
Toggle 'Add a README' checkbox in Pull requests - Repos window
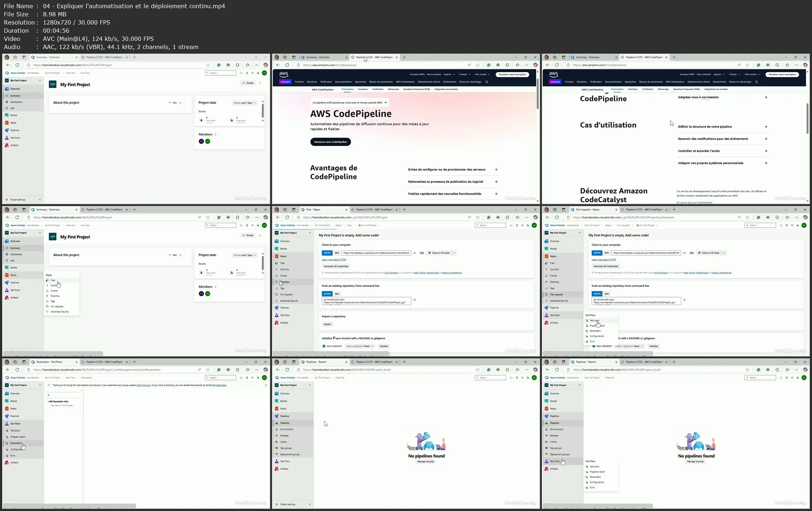[594, 346]
